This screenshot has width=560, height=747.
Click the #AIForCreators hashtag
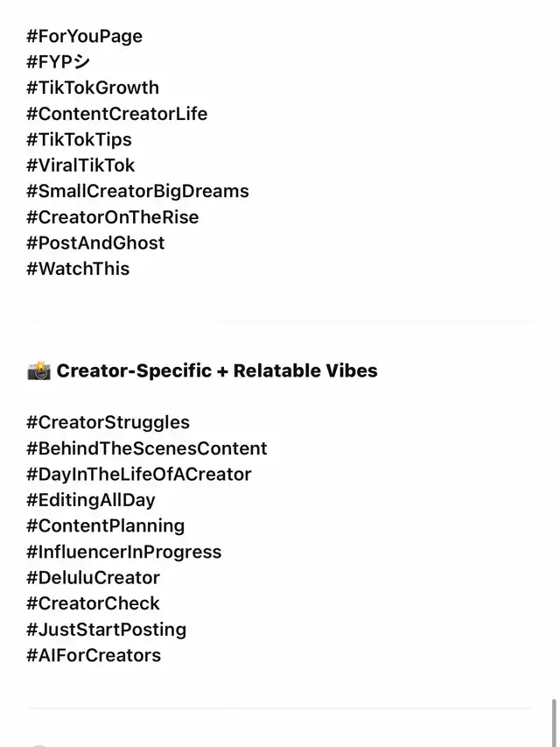94,656
